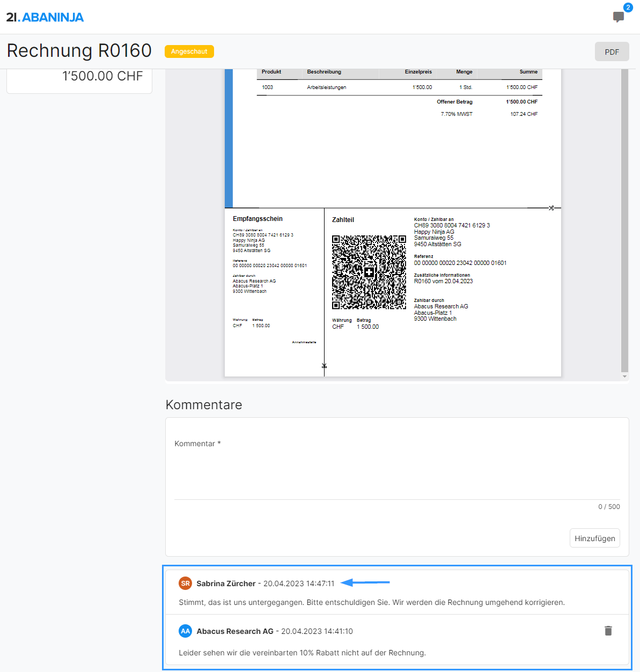Click the Angeschaut status badge
Viewport: 640px width, 672px height.
(189, 51)
